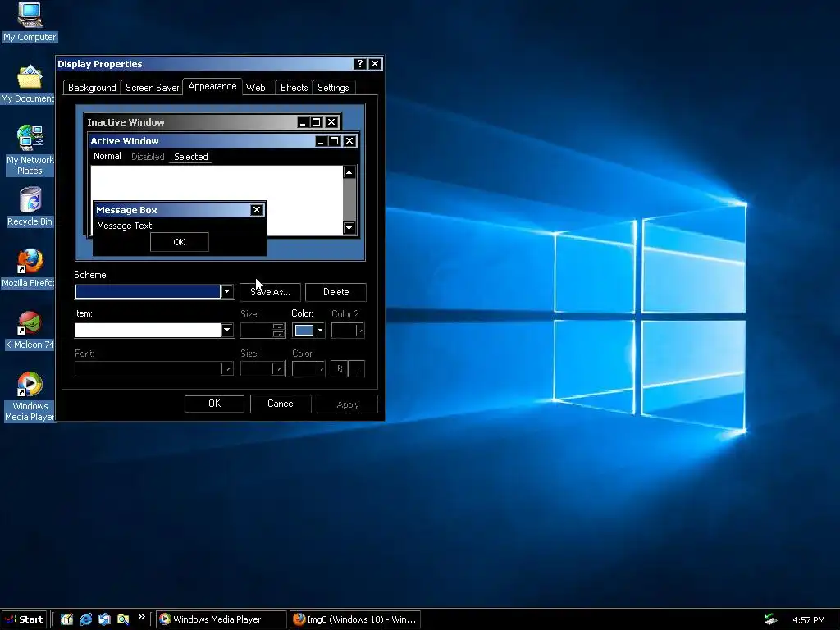This screenshot has height=630, width=840.
Task: Select the Mozilla Firefox desktop shortcut
Action: click(28, 268)
